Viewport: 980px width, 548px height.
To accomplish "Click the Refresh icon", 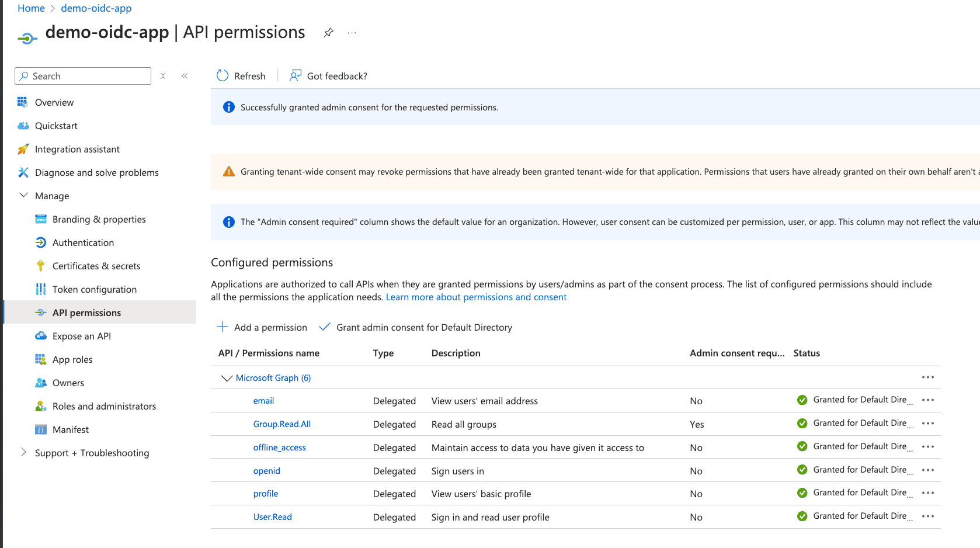I will click(x=222, y=75).
